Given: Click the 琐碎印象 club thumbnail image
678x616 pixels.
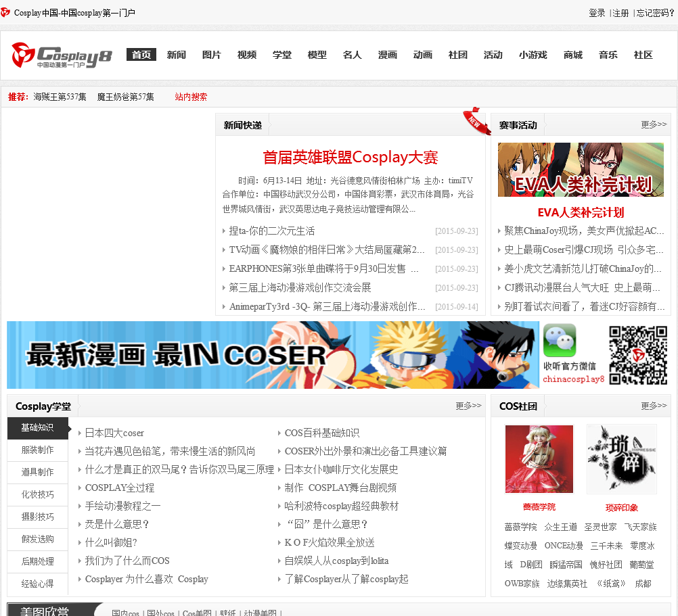Looking at the screenshot, I should [622, 459].
